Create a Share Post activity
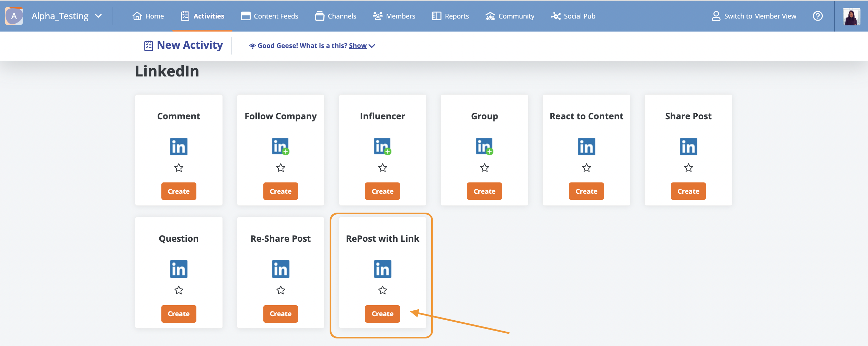868x346 pixels. tap(688, 191)
